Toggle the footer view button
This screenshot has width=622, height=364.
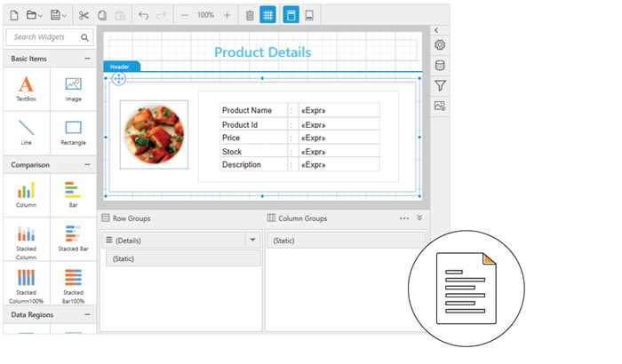click(309, 15)
